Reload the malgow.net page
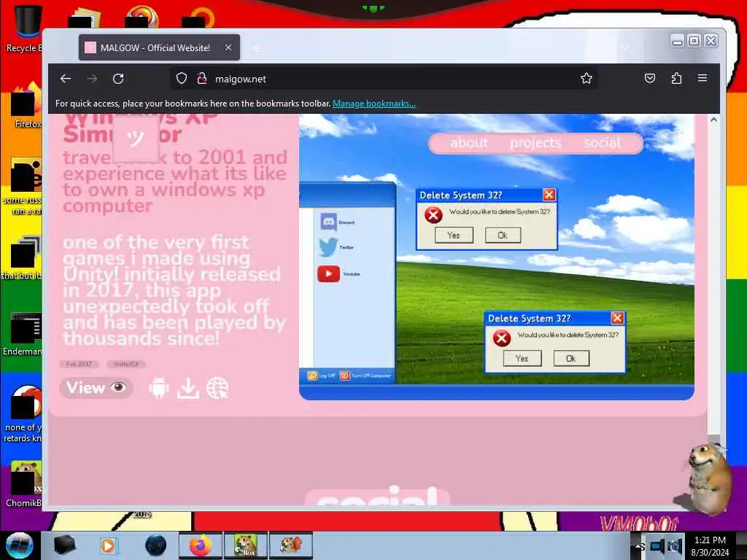This screenshot has width=747, height=560. (118, 79)
